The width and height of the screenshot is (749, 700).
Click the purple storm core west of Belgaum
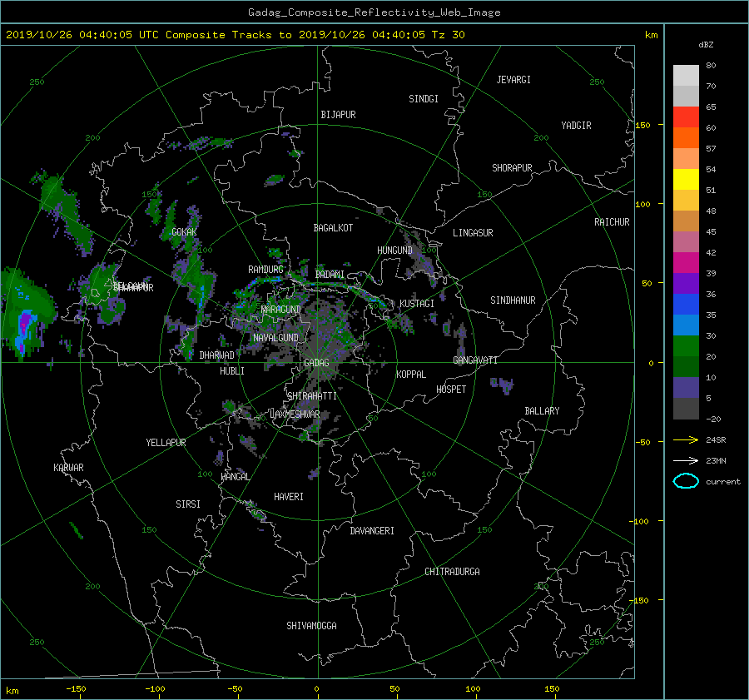pos(25,322)
